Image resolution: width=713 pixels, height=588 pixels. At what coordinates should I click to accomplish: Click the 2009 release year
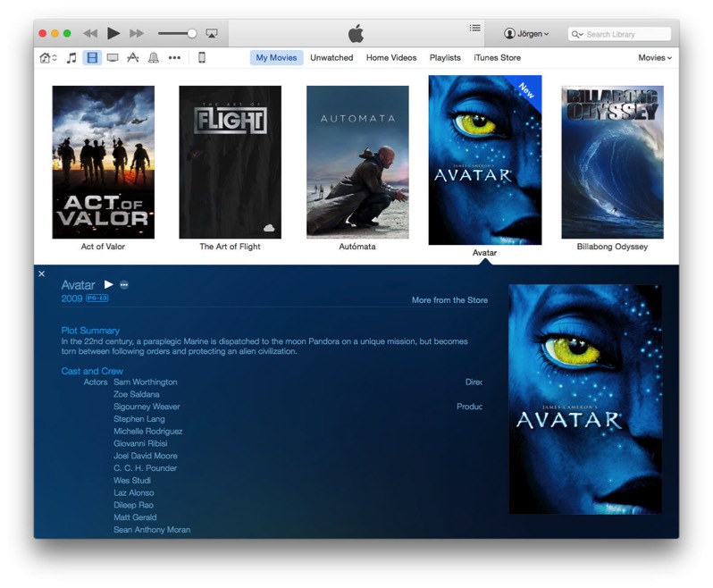tap(71, 298)
